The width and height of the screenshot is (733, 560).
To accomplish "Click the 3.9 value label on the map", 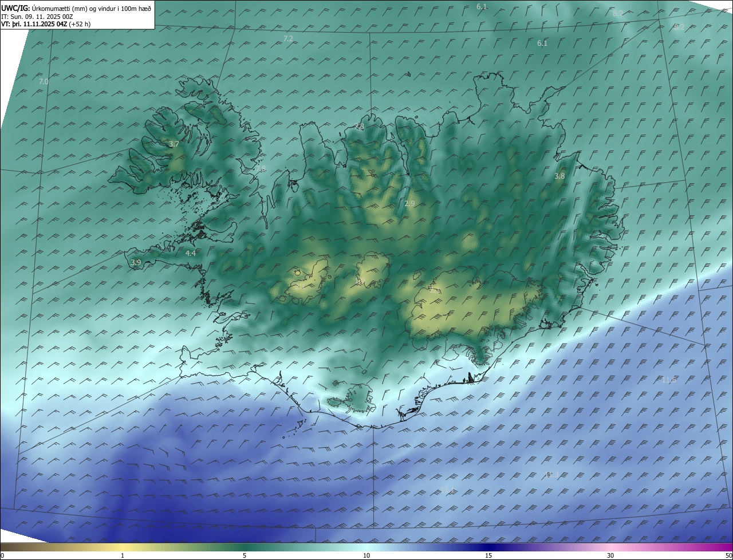I will [x=136, y=263].
